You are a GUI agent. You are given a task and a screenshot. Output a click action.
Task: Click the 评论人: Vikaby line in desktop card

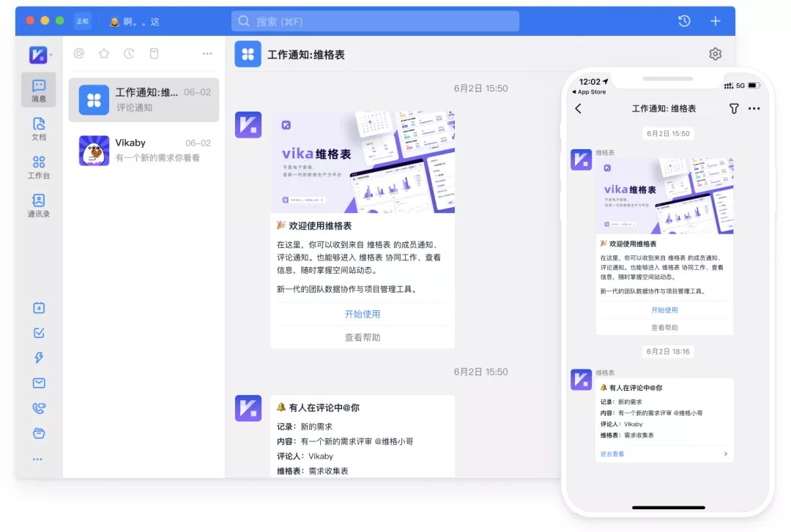(305, 456)
